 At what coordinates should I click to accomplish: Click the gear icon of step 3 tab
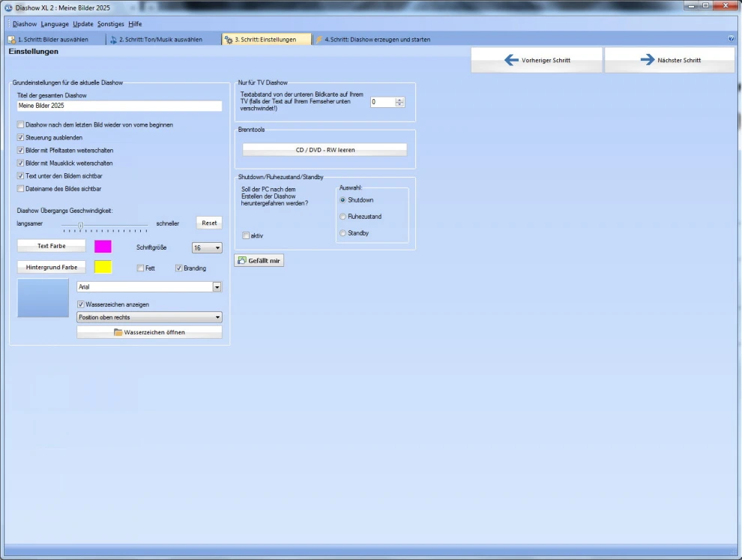coord(229,40)
